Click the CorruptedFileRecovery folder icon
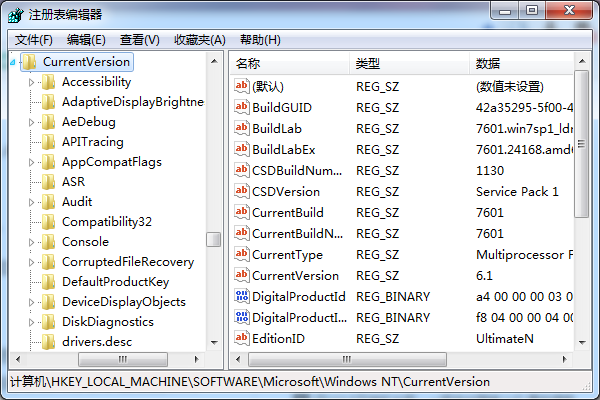Screen dimensions: 600x400 click(48, 262)
